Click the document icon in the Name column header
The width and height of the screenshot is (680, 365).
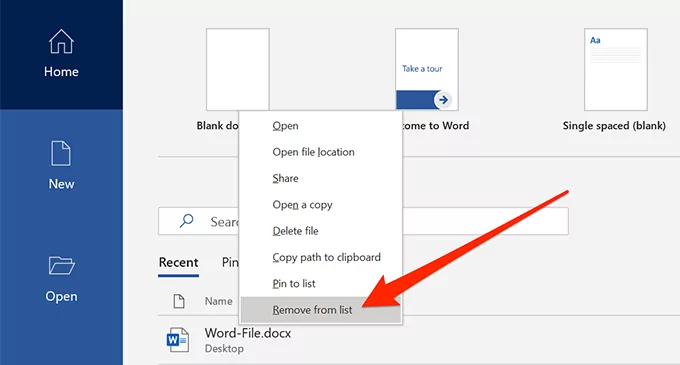pyautogui.click(x=179, y=301)
